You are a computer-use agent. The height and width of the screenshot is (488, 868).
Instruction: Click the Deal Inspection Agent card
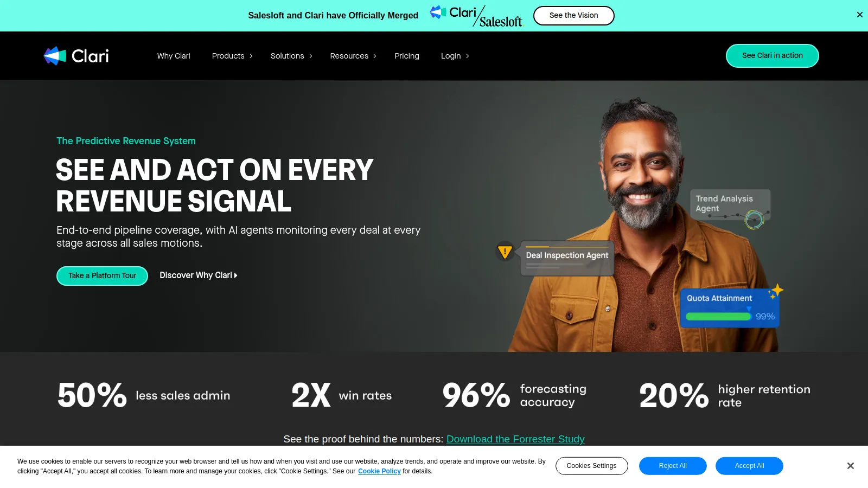click(x=567, y=259)
